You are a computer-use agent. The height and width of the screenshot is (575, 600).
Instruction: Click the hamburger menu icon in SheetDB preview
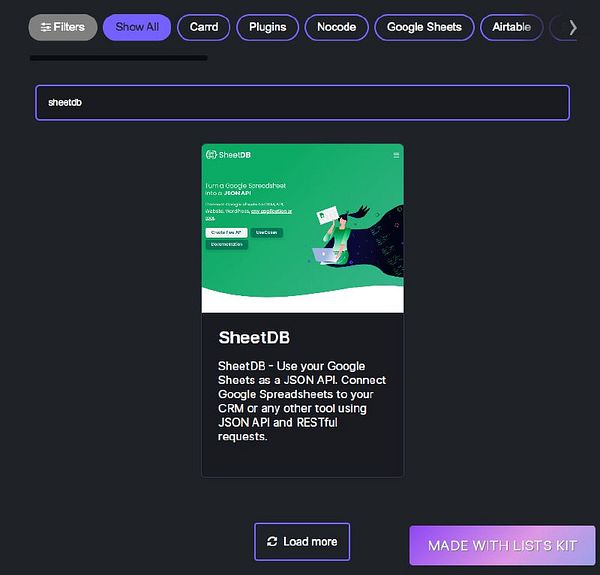pos(396,155)
